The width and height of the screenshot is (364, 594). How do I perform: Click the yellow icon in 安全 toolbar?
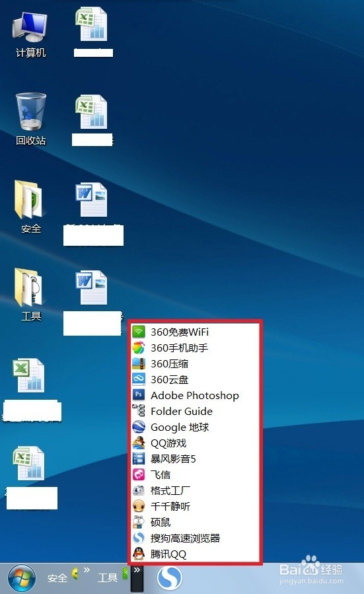tap(75, 574)
